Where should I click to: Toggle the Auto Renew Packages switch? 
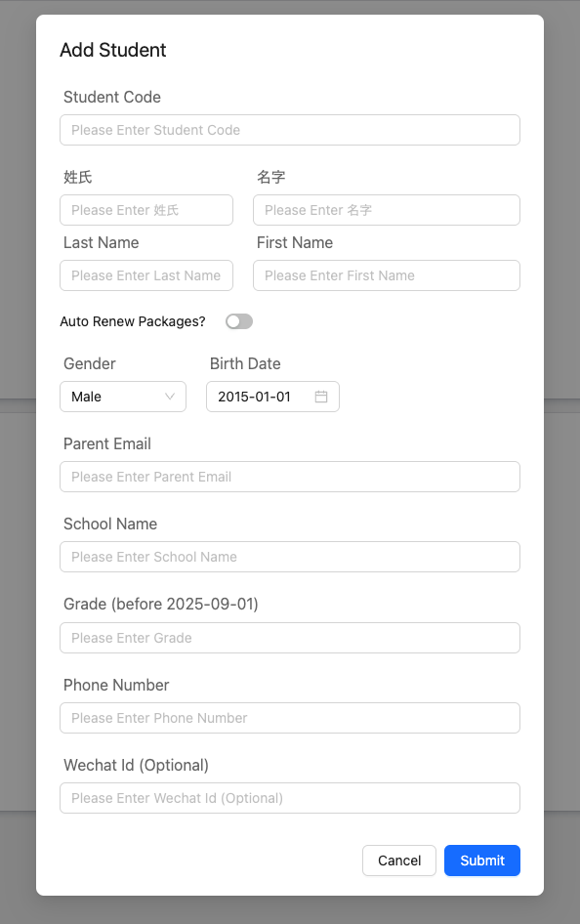(x=239, y=321)
